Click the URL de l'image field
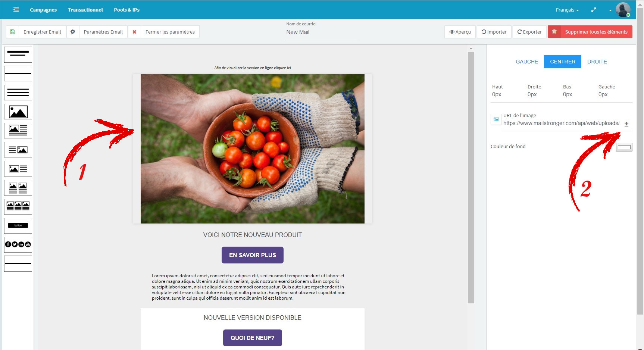The width and height of the screenshot is (644, 350). click(x=561, y=123)
